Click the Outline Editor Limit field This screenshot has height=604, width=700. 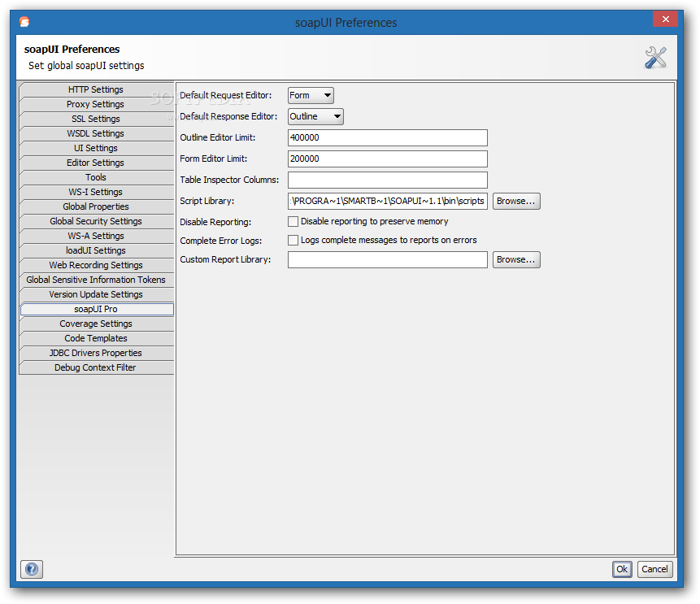coord(388,138)
